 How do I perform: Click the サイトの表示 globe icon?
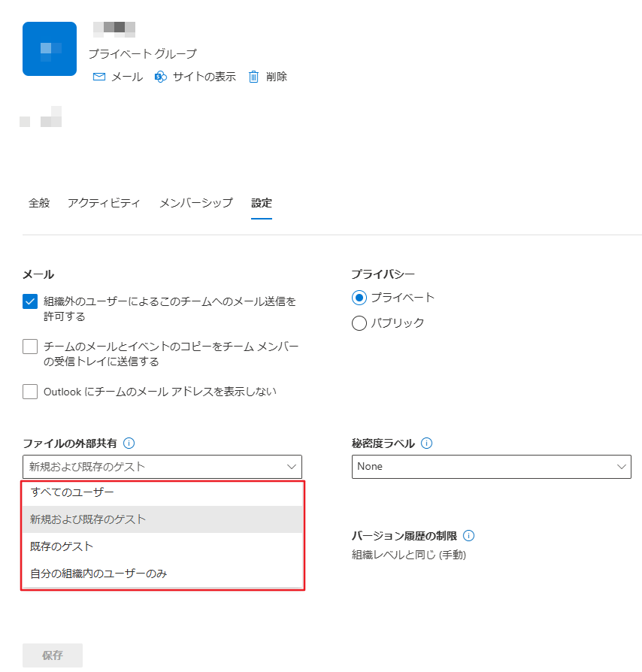point(159,76)
